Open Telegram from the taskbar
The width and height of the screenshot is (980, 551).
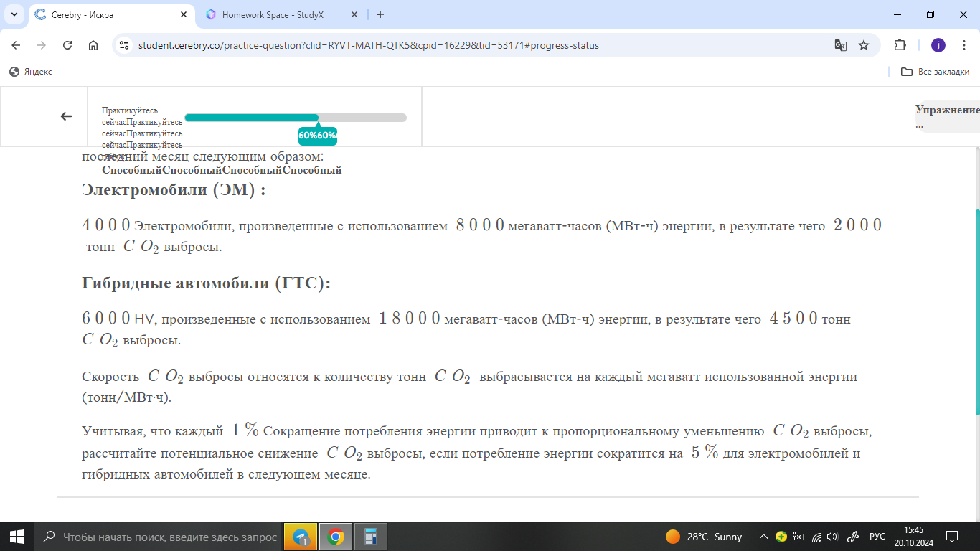click(301, 537)
